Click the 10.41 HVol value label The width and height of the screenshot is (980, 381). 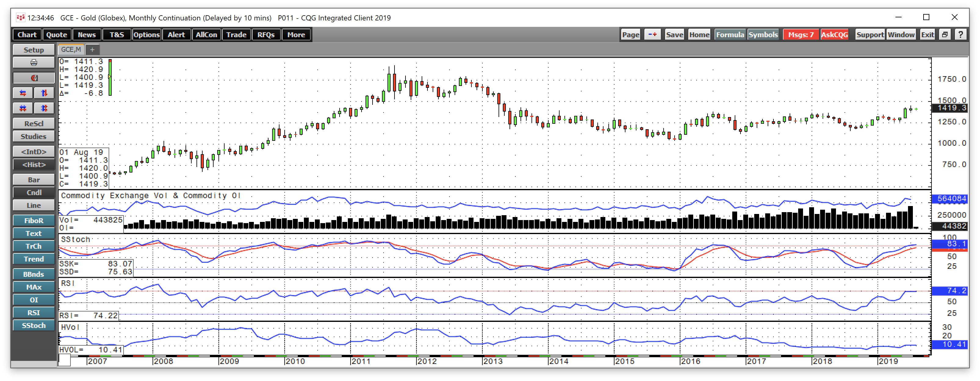[949, 344]
